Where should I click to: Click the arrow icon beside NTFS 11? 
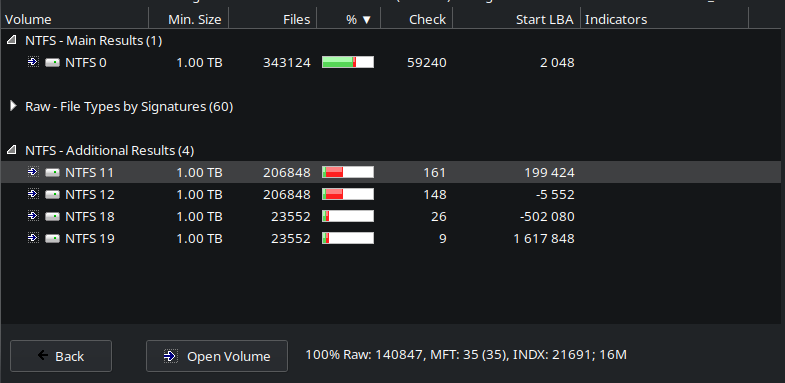(33, 172)
